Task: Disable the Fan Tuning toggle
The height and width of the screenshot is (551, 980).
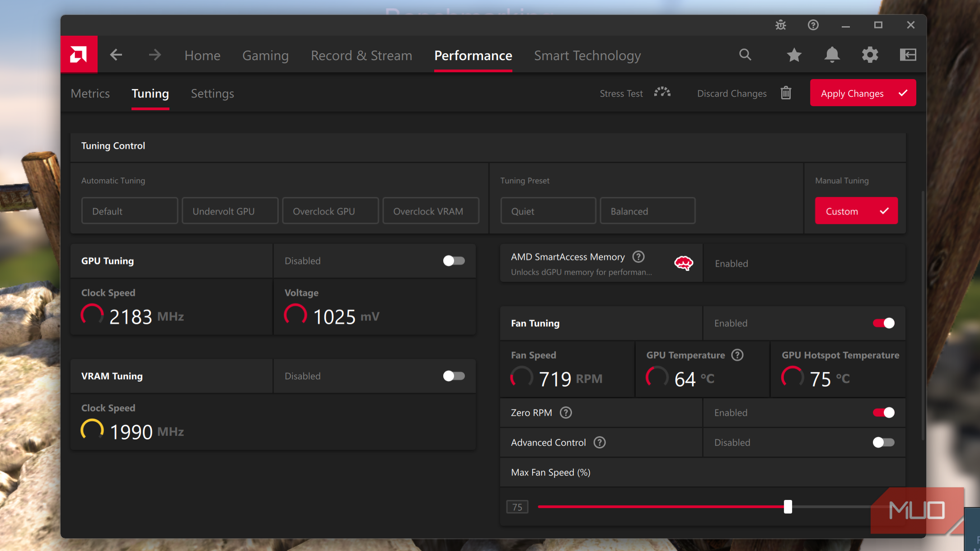Action: (x=883, y=323)
